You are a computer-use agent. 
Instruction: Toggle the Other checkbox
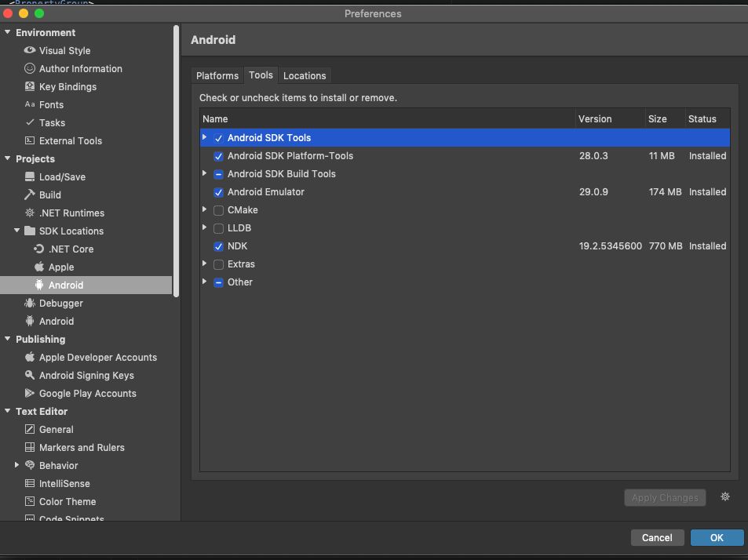(x=218, y=282)
